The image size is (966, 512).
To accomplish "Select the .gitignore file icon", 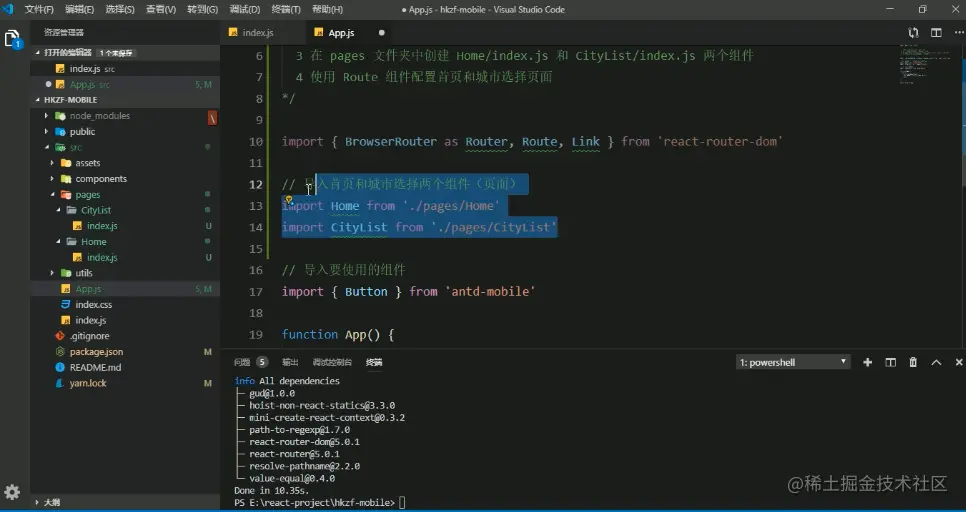I will click(x=60, y=336).
